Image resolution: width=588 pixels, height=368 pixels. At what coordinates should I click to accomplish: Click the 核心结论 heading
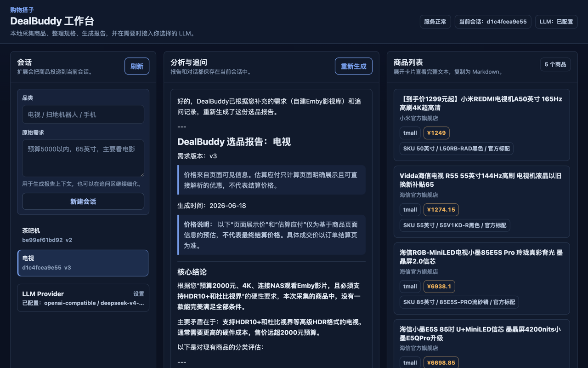pos(192,272)
